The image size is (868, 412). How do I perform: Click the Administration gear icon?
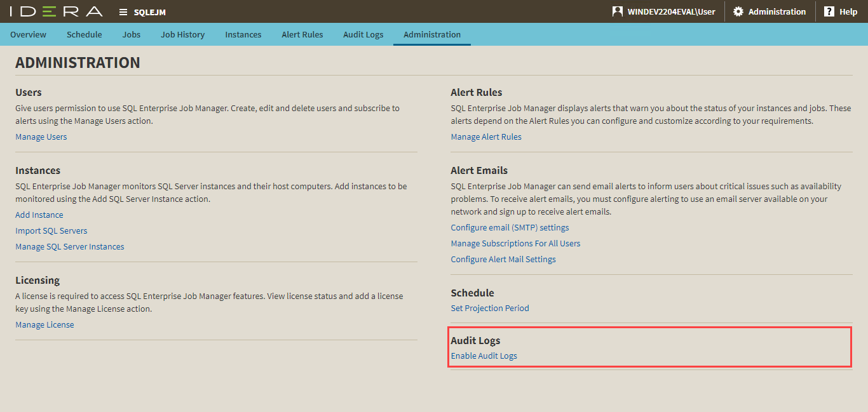point(738,11)
